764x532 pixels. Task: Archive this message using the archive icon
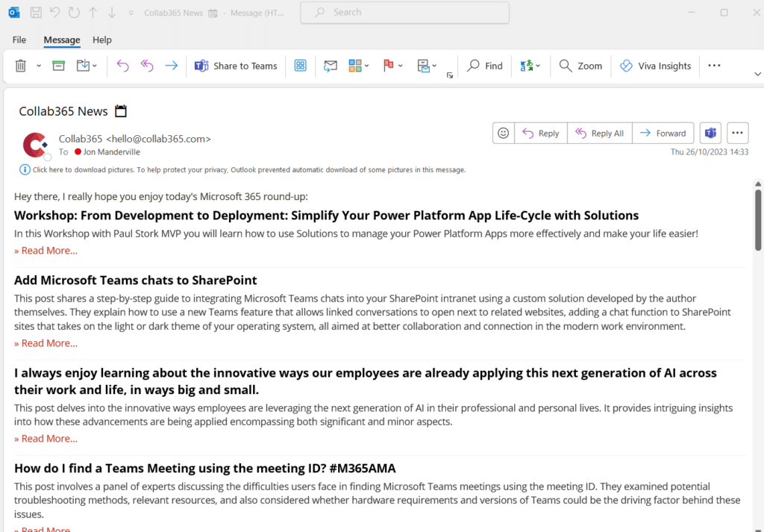[58, 66]
